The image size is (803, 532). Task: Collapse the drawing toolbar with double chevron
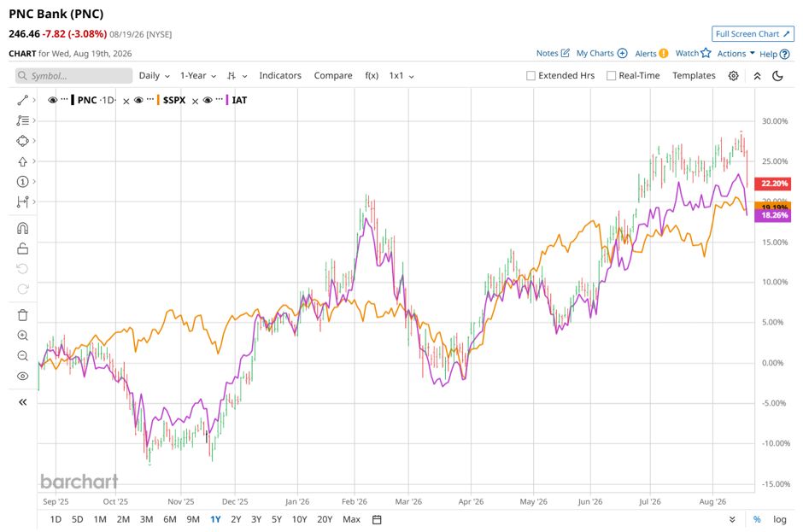[22, 402]
